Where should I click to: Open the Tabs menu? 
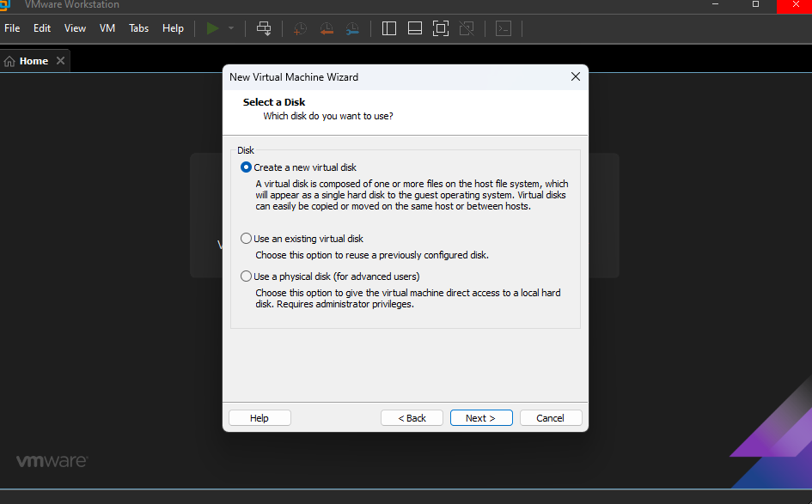139,28
